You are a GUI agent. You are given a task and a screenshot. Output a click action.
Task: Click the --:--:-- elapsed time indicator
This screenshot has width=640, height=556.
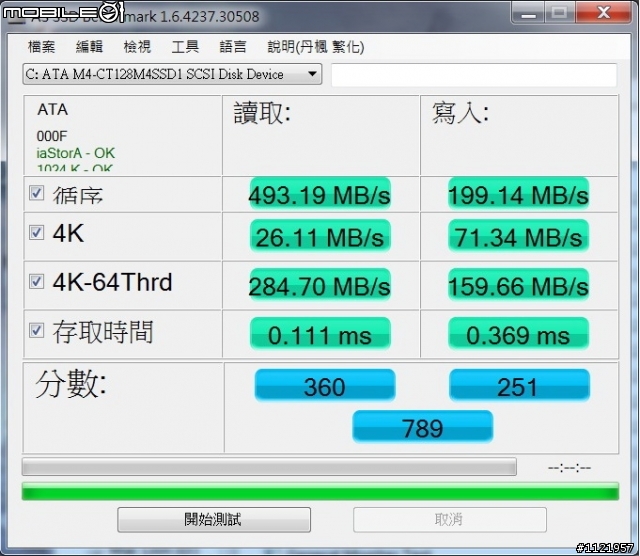click(x=569, y=467)
